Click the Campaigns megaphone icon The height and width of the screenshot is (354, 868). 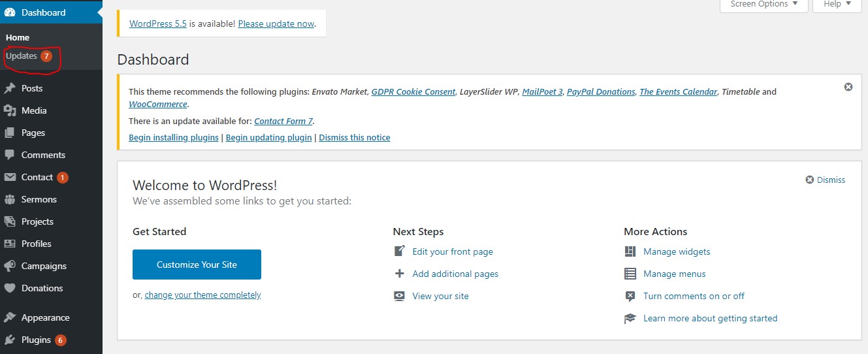pyautogui.click(x=10, y=266)
